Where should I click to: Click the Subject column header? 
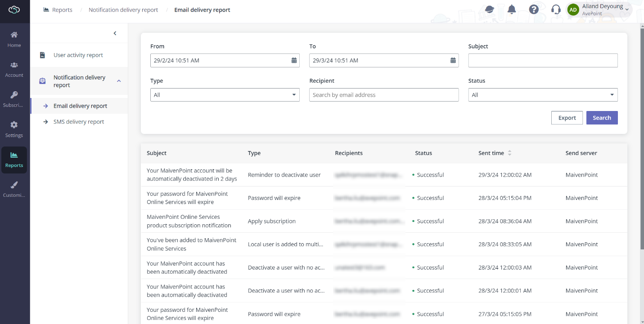(157, 153)
